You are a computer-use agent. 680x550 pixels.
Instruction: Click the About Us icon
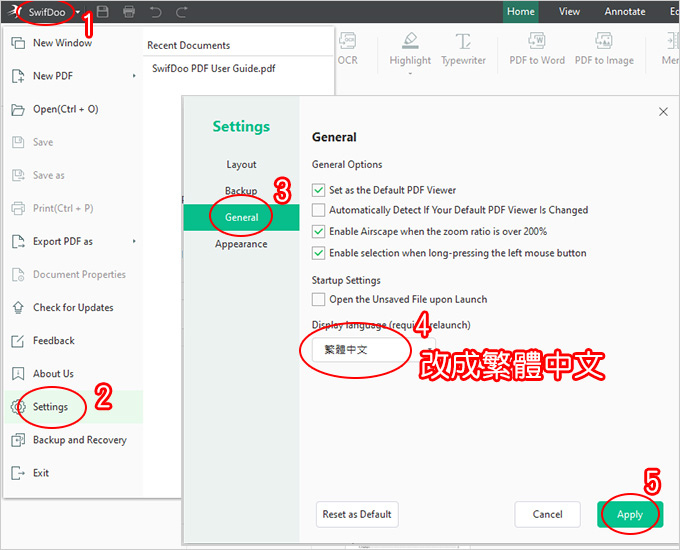click(18, 374)
